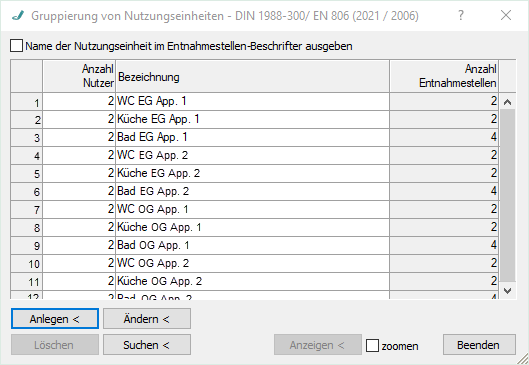Click the Anlegen < button
The image size is (529, 365).
[x=55, y=319]
